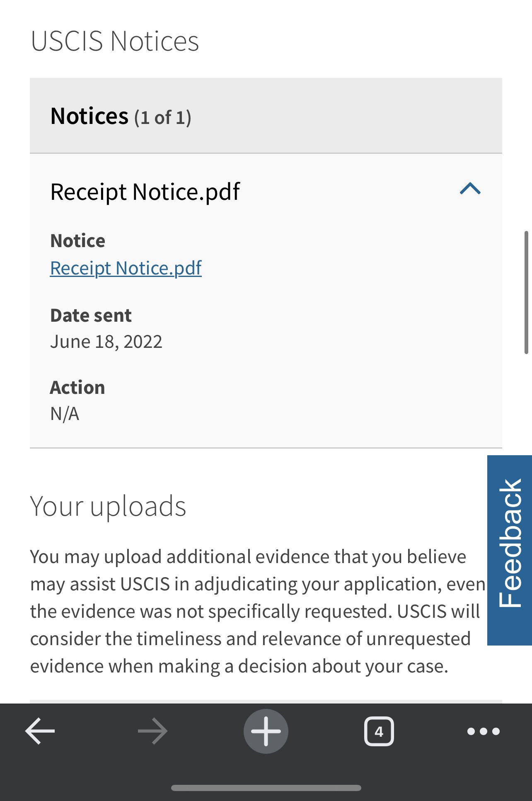Select the June 18, 2022 date text
The image size is (532, 801).
click(106, 342)
